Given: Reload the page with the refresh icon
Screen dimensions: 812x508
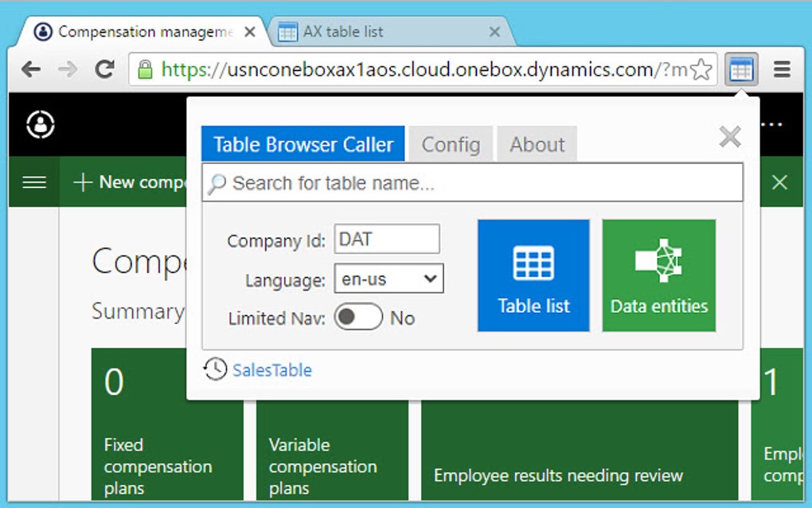Looking at the screenshot, I should click(104, 68).
